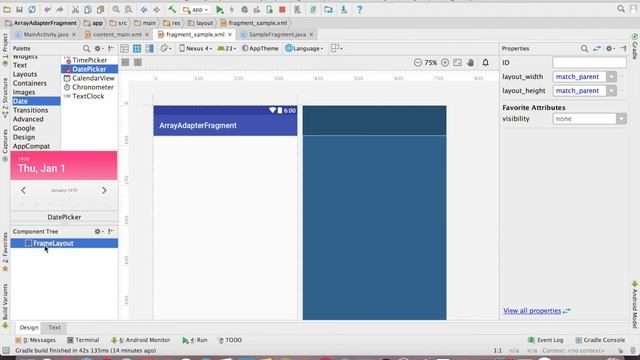This screenshot has height=360, width=640.
Task: Click the Pan hand icon
Action: [471, 62]
